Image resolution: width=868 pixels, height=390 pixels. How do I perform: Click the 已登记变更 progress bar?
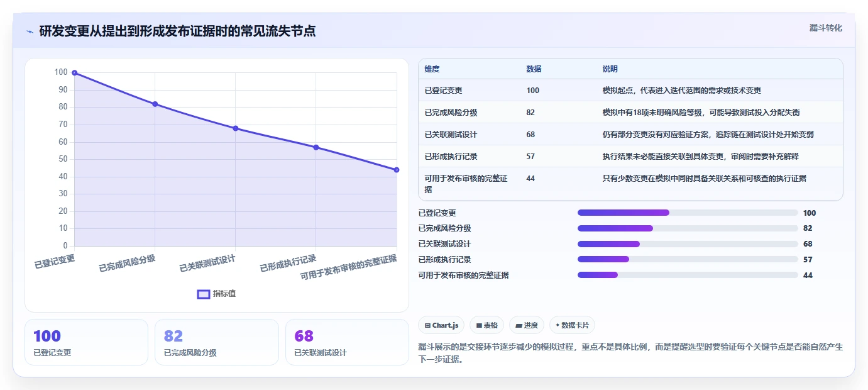(x=688, y=213)
